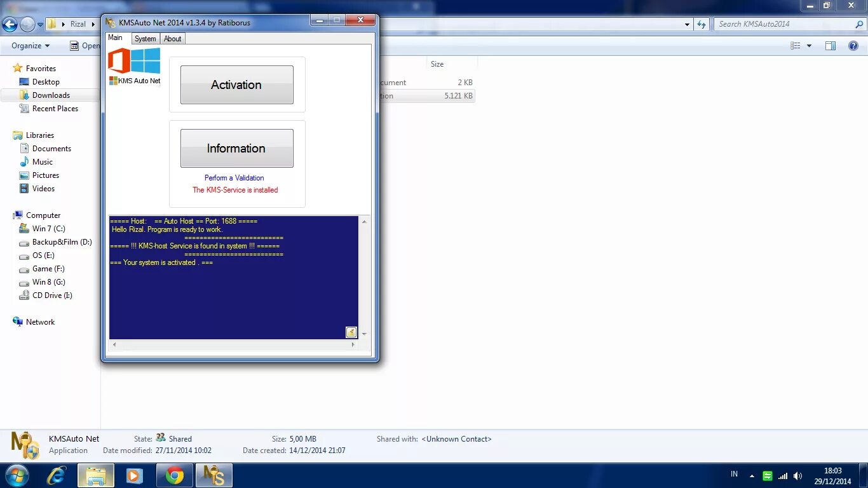Image resolution: width=868 pixels, height=488 pixels.
Task: Click the broom clear-log icon in console
Action: [351, 332]
